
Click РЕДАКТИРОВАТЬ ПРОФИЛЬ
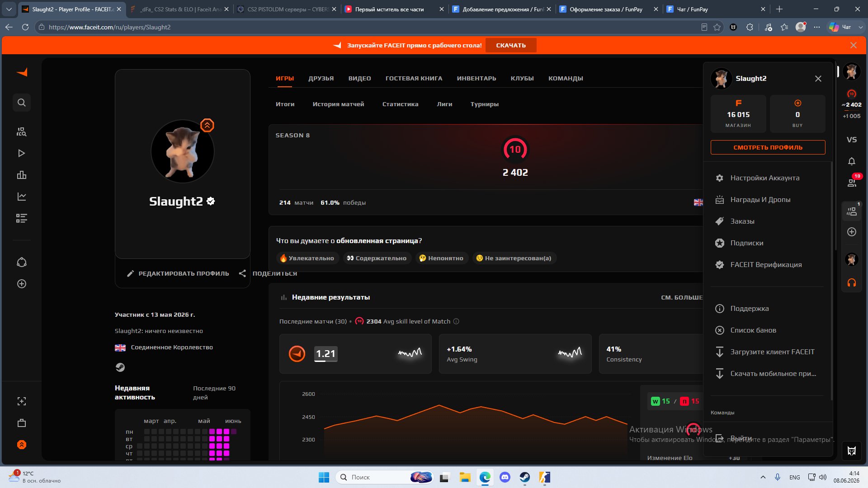pyautogui.click(x=178, y=273)
